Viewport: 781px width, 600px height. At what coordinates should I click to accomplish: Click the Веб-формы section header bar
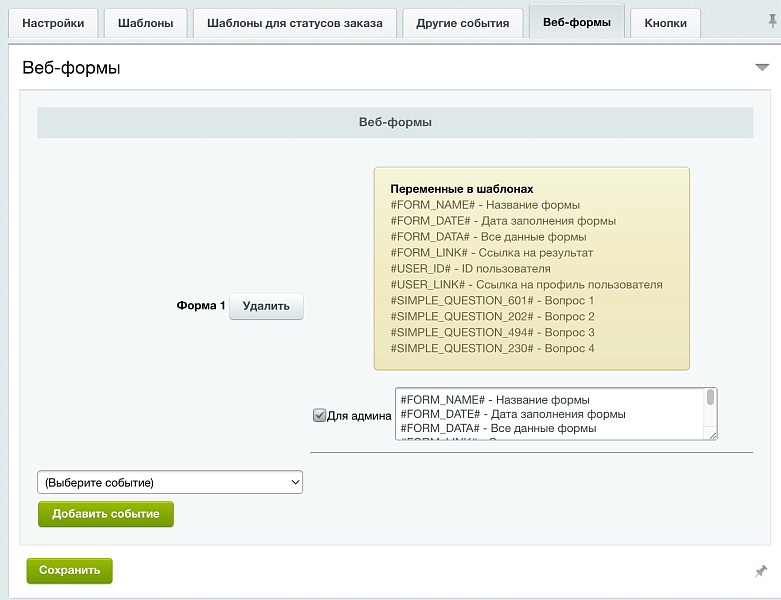pyautogui.click(x=395, y=122)
